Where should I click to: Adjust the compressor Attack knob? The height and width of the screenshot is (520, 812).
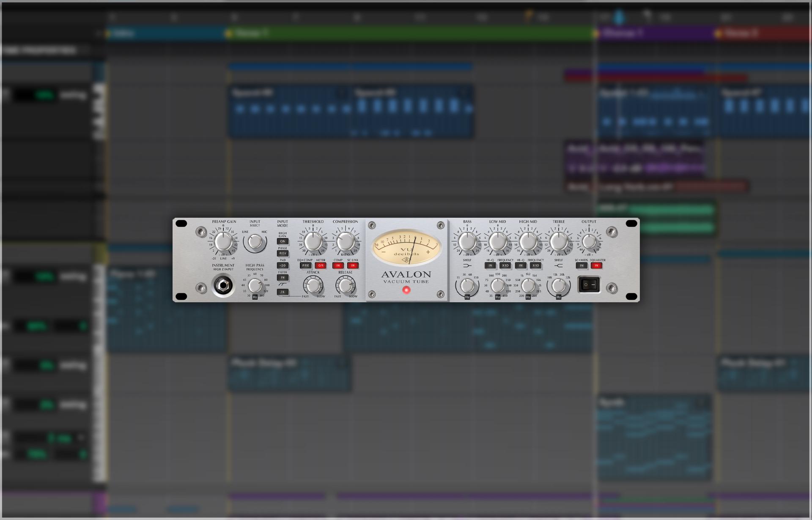(x=313, y=286)
